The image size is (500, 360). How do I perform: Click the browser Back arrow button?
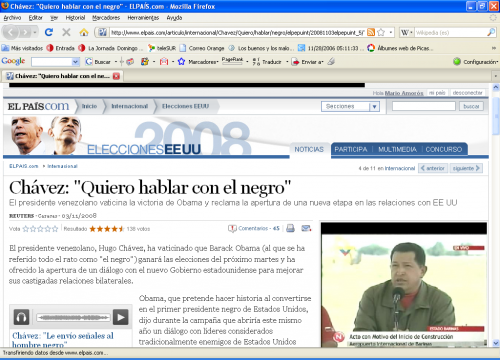pyautogui.click(x=11, y=32)
